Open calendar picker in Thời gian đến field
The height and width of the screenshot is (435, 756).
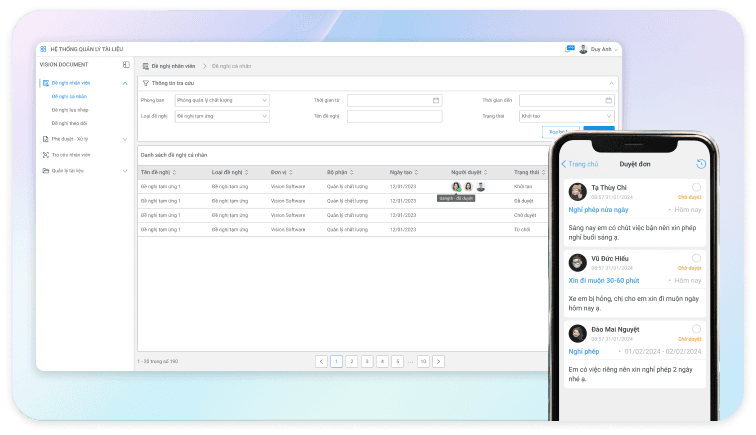pyautogui.click(x=608, y=100)
